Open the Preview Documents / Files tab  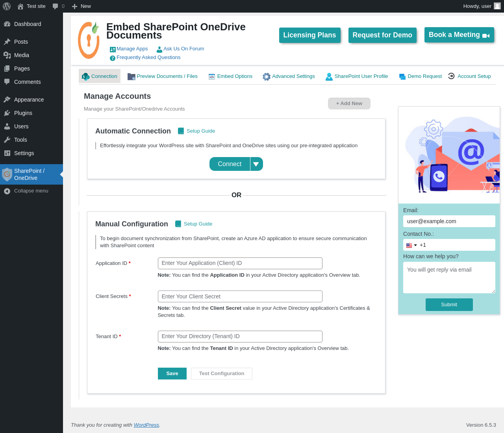click(x=163, y=76)
